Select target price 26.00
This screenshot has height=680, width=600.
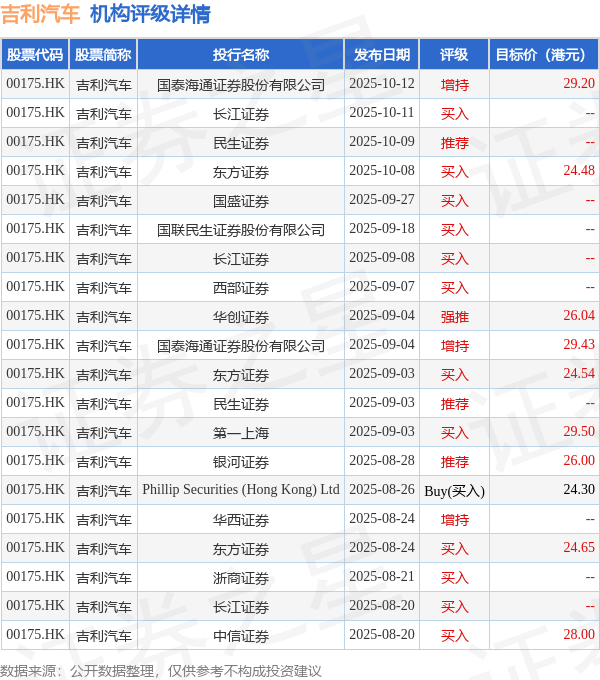[x=579, y=461]
